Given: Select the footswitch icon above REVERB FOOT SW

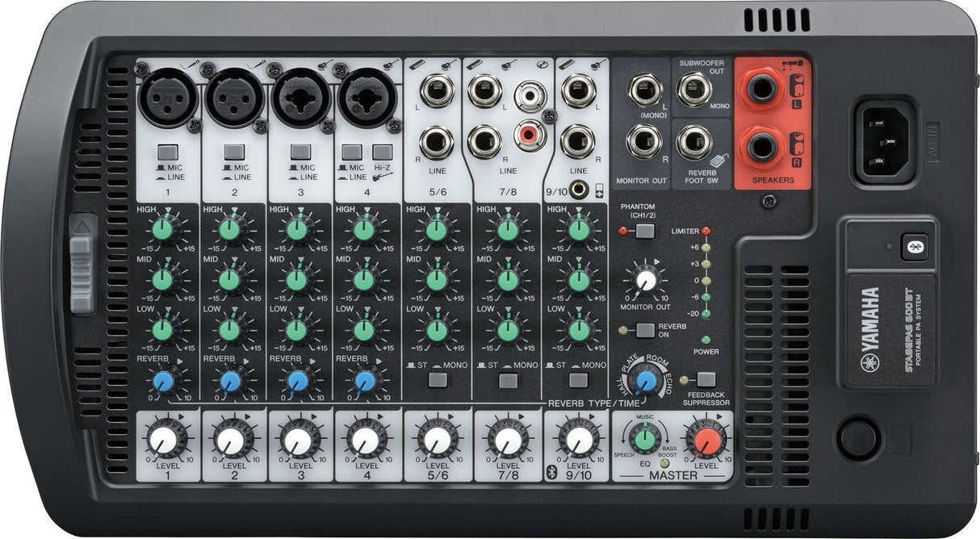Looking at the screenshot, I should [x=718, y=161].
